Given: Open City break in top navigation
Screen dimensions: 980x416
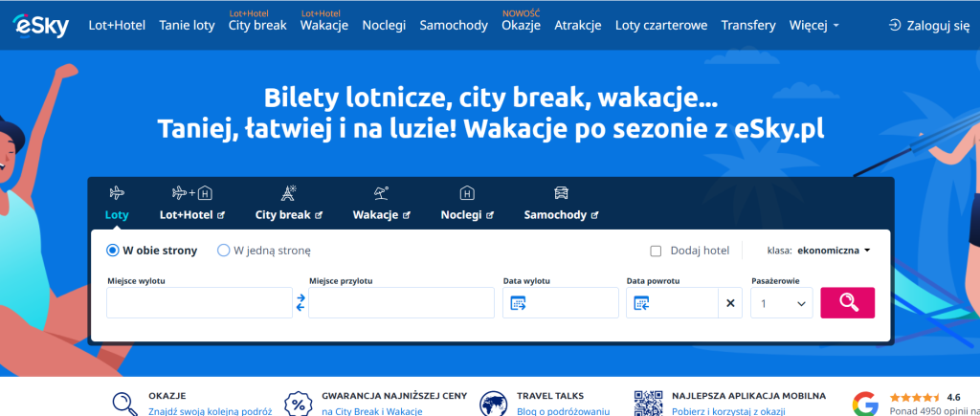Looking at the screenshot, I should 257,26.
